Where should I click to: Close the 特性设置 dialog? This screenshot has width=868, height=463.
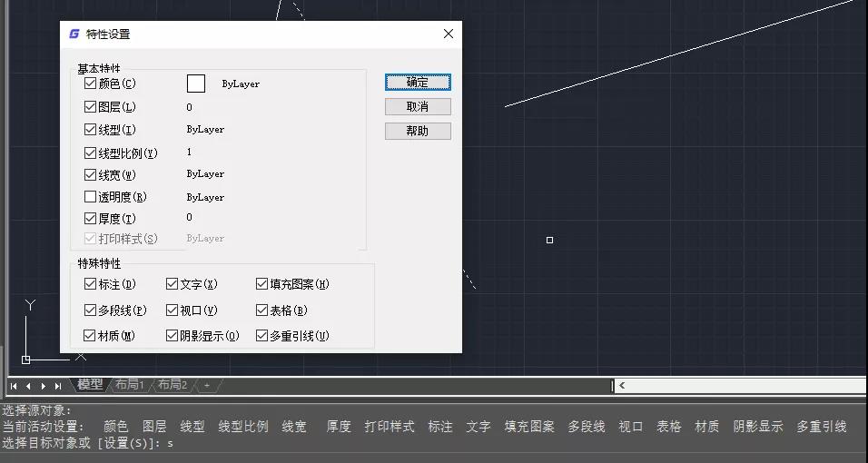pos(449,34)
